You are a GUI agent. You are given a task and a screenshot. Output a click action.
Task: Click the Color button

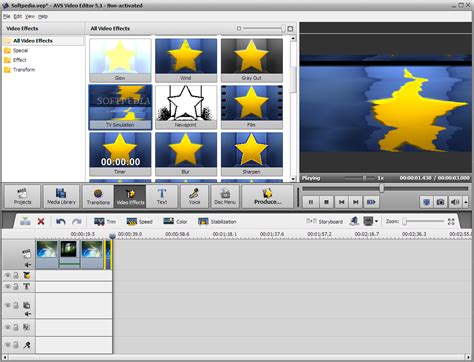coord(175,221)
